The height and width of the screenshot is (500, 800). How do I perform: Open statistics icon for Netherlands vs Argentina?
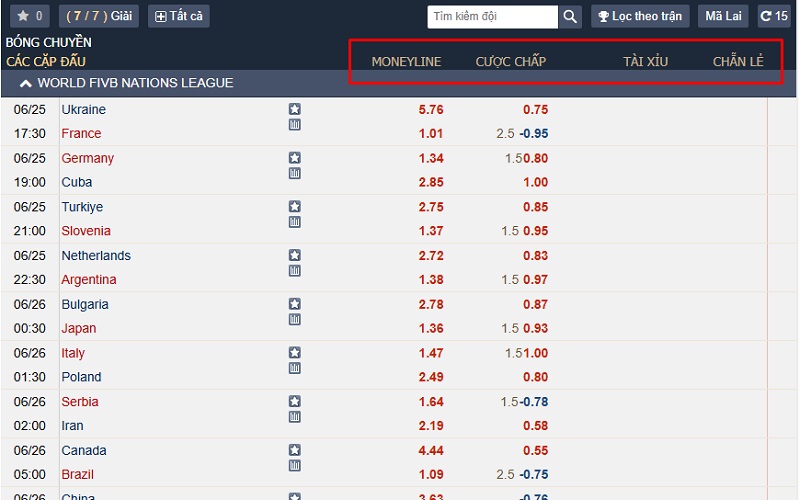coord(294,271)
